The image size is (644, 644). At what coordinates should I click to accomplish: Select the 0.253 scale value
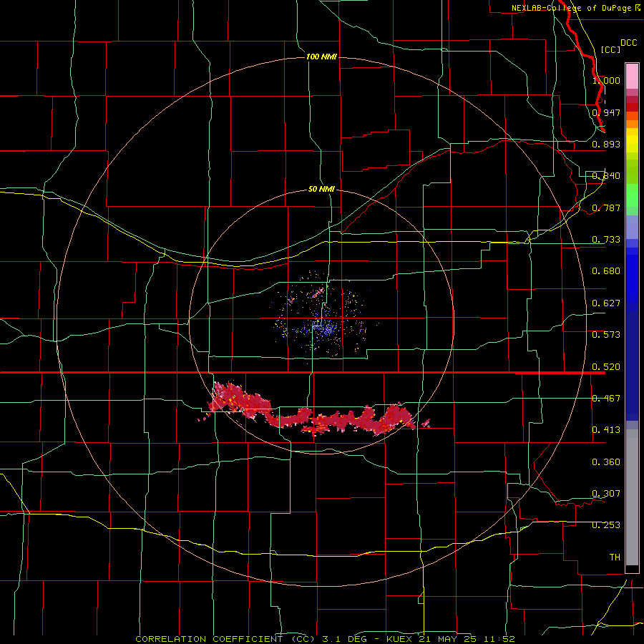click(x=606, y=525)
